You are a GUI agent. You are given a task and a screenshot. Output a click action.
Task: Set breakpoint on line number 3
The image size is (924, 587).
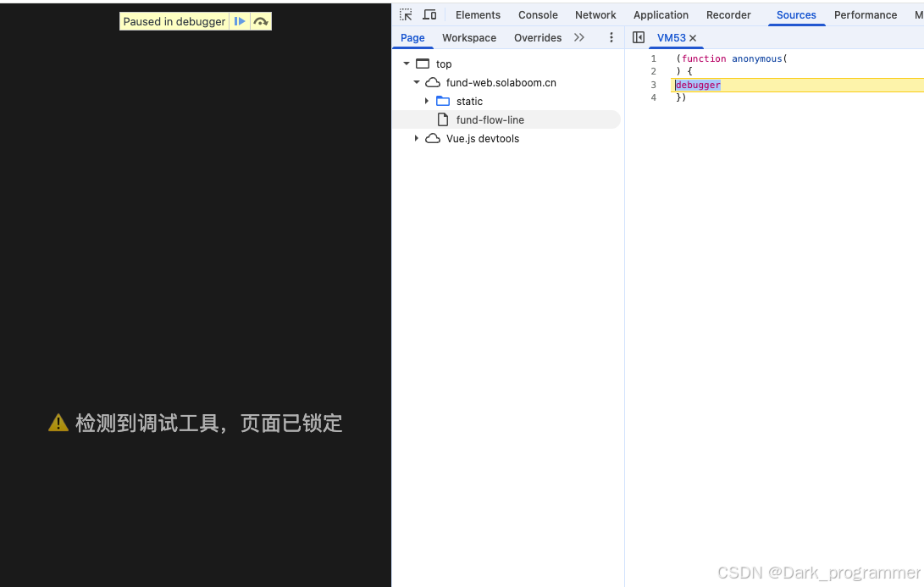coord(653,85)
